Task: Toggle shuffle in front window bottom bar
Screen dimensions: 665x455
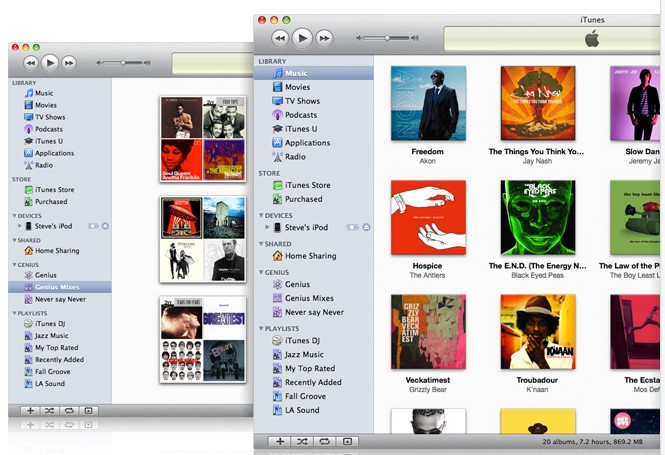Action: click(302, 441)
